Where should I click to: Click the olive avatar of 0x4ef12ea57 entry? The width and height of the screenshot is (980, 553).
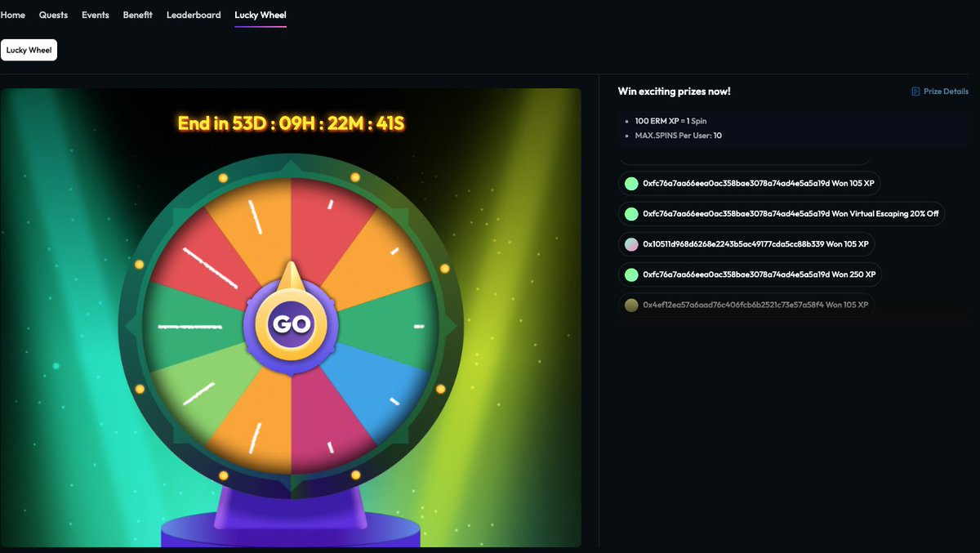(x=631, y=305)
